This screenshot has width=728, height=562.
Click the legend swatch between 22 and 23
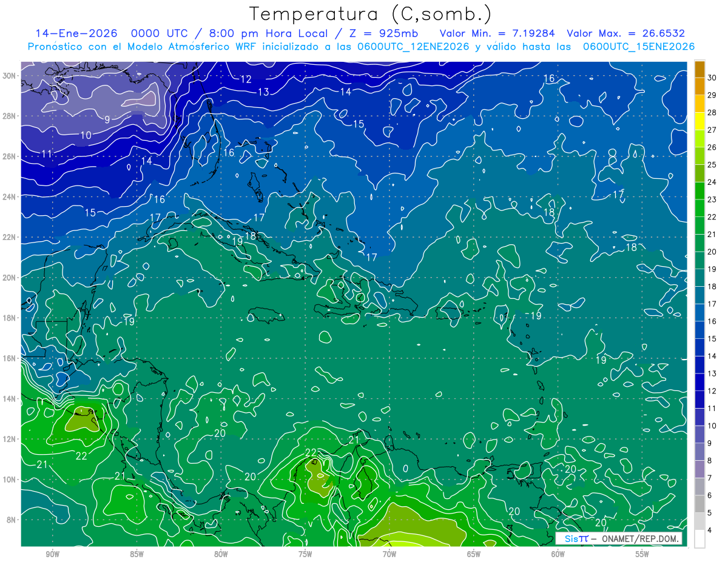tap(699, 209)
